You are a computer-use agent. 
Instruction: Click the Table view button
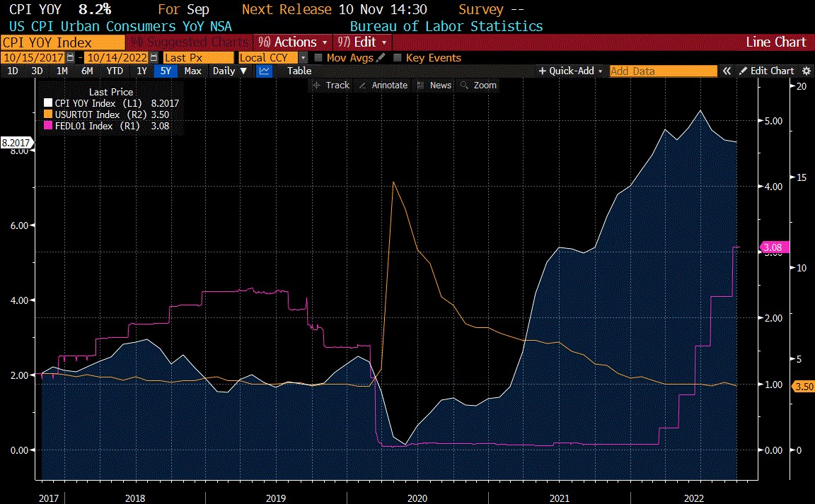click(x=299, y=71)
